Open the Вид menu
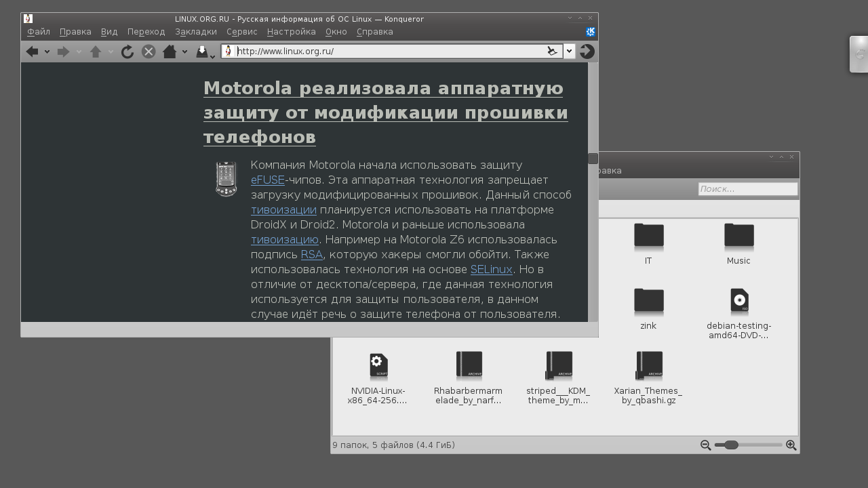The width and height of the screenshot is (868, 488). coord(109,32)
